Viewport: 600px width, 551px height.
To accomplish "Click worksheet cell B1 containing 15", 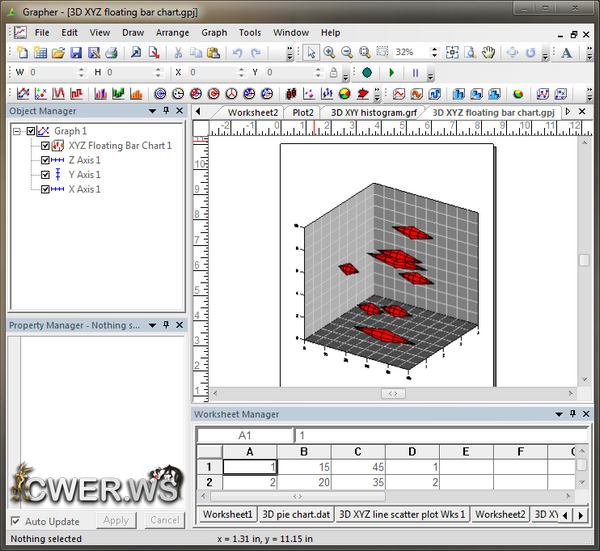I will [x=304, y=467].
